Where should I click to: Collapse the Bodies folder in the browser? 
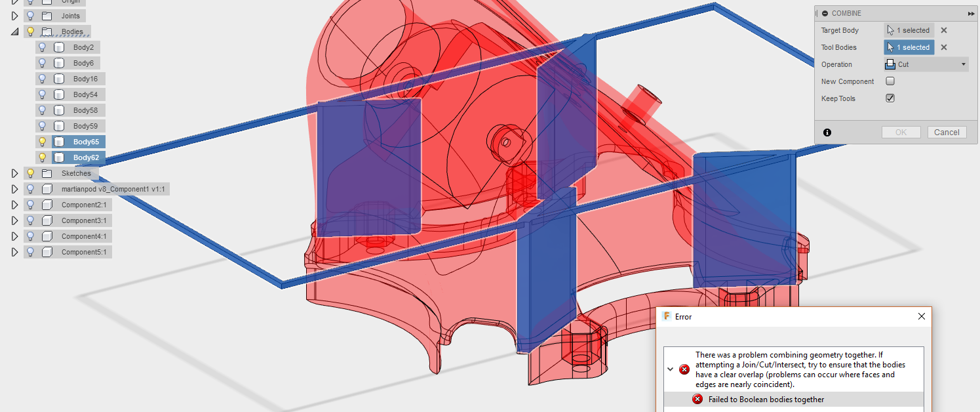pyautogui.click(x=13, y=31)
